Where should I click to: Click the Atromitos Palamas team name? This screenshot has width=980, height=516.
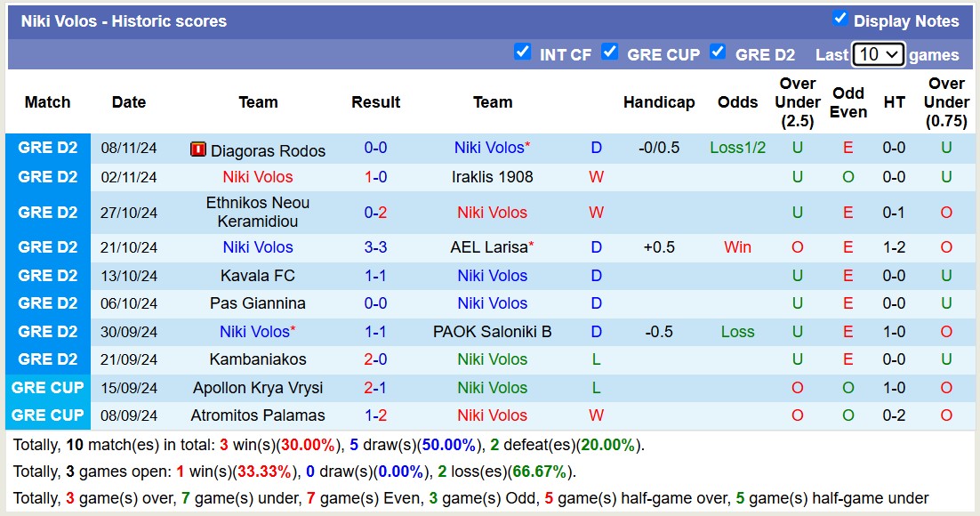(258, 415)
